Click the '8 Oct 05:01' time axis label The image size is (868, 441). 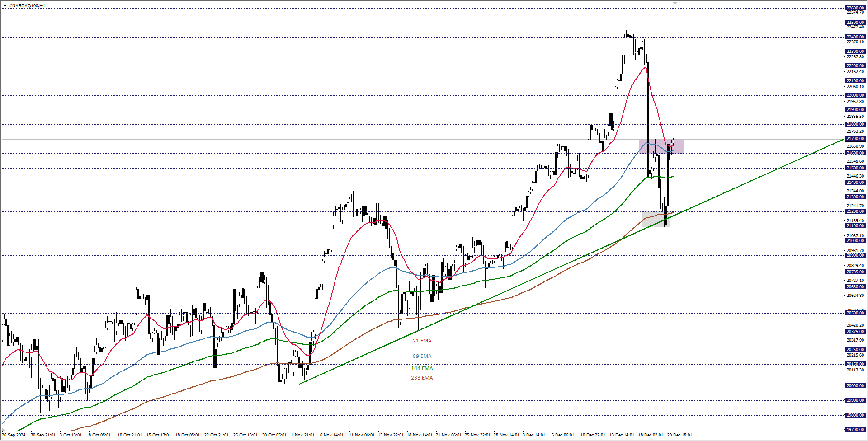(100, 435)
